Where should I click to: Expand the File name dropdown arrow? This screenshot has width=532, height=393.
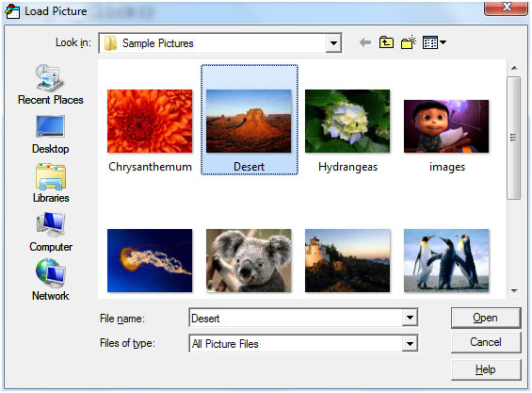pos(410,318)
